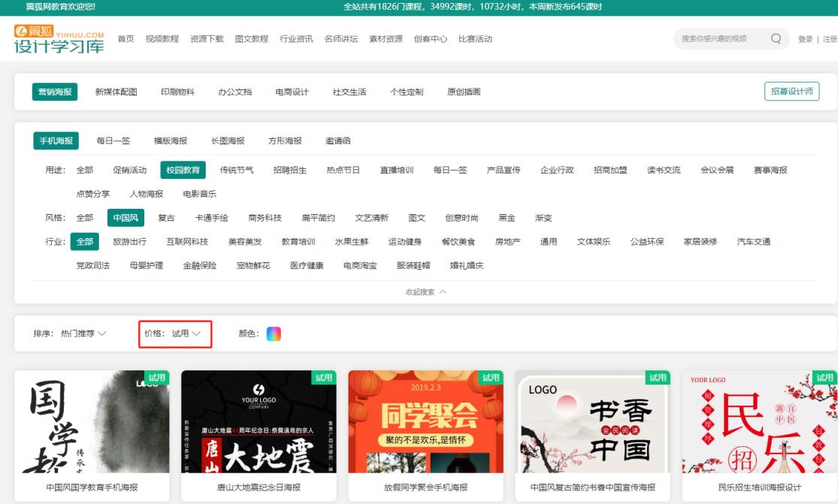The height and width of the screenshot is (504, 838).
Task: Click 试用 badge on 同学聚会 poster
Action: click(x=490, y=378)
